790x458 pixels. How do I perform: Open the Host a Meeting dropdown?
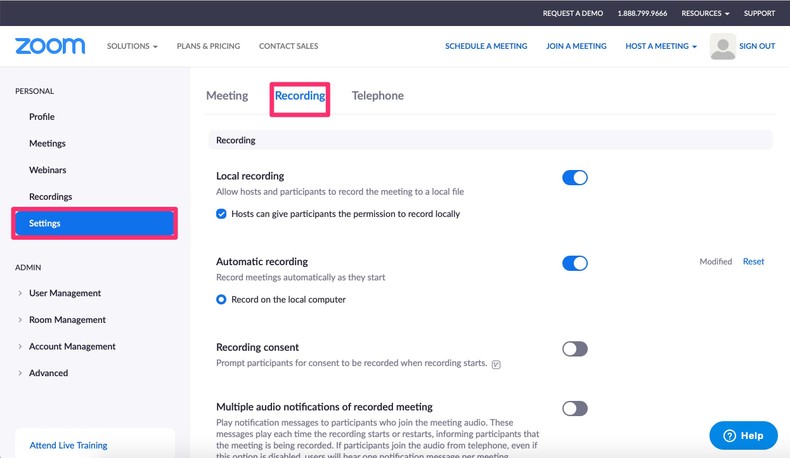click(x=660, y=46)
